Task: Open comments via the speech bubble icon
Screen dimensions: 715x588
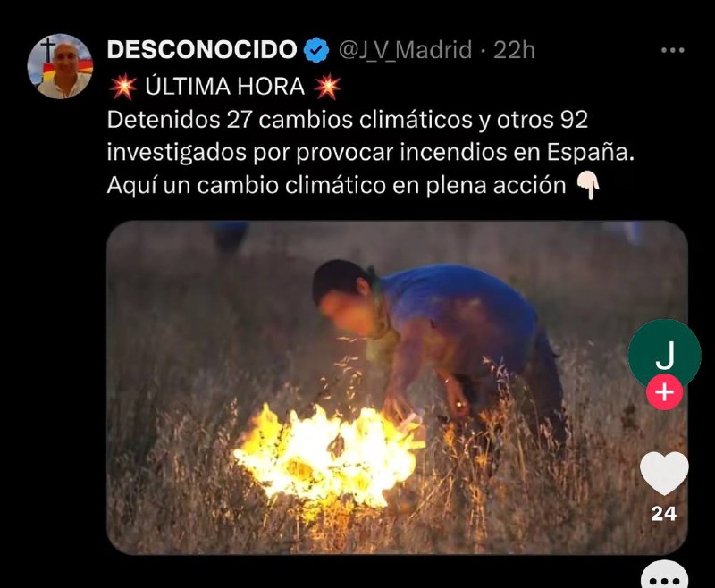Action: [x=664, y=575]
